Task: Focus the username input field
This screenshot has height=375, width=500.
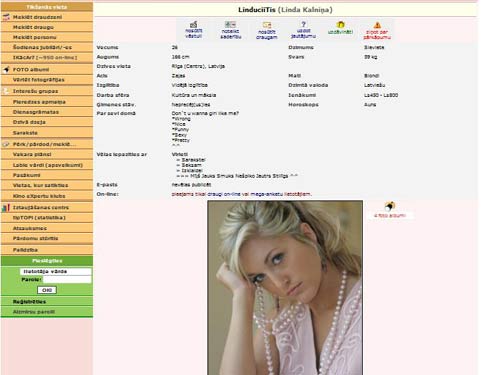Action: [x=55, y=271]
